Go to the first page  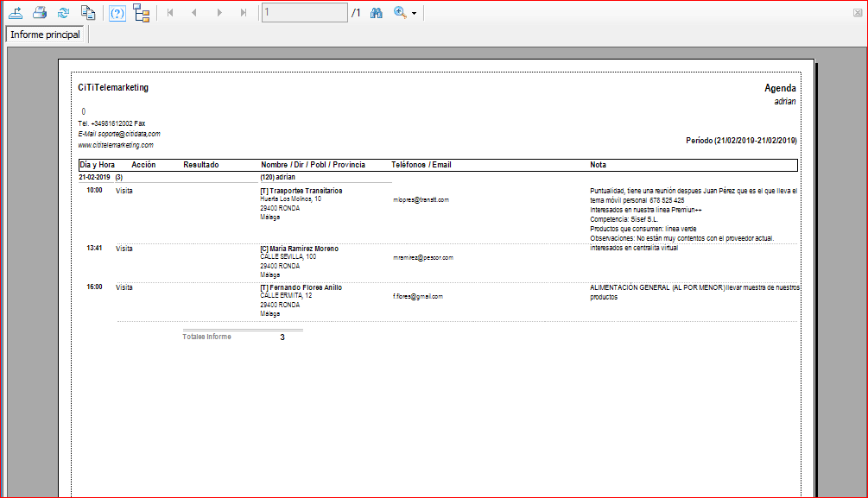coord(170,13)
